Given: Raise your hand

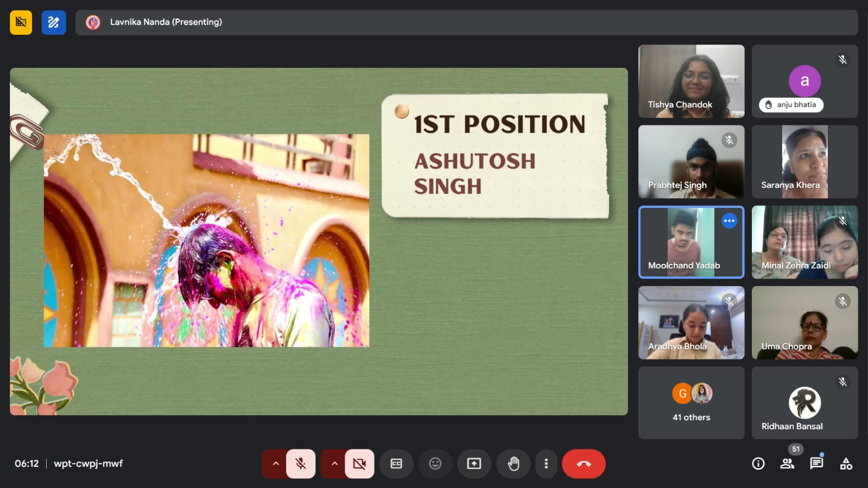Looking at the screenshot, I should click(x=514, y=464).
